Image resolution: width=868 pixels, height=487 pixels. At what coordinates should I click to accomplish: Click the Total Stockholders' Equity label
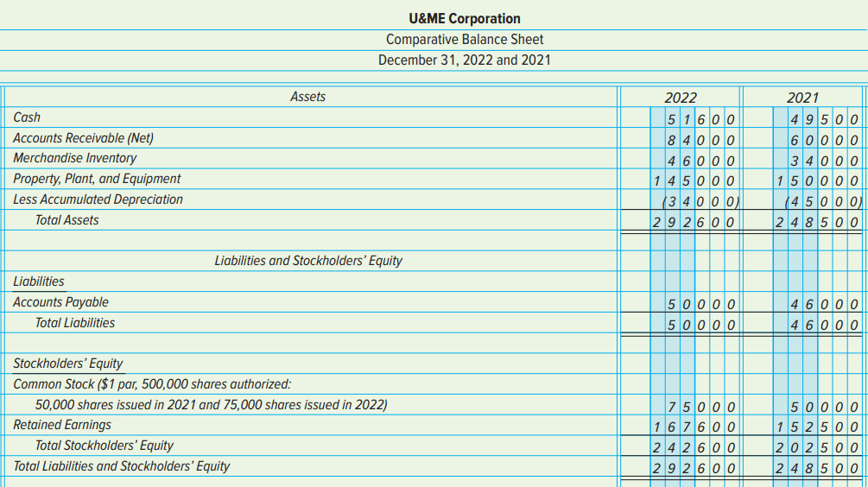point(104,446)
